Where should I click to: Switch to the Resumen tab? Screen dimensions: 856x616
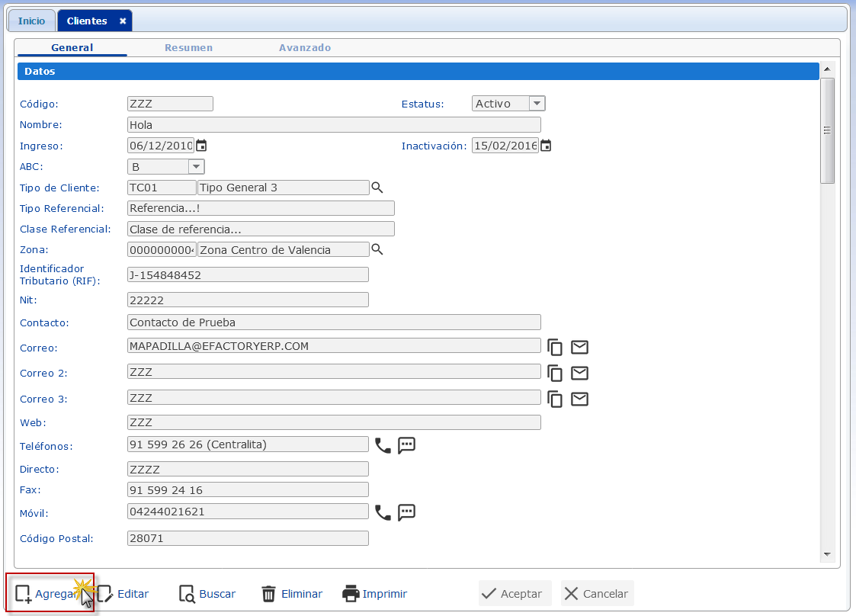coord(188,47)
